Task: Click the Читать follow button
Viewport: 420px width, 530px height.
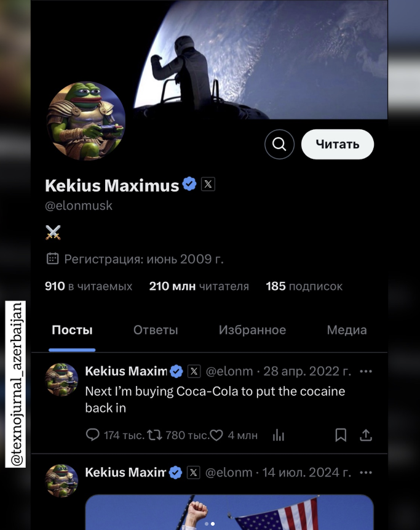Action: [337, 144]
